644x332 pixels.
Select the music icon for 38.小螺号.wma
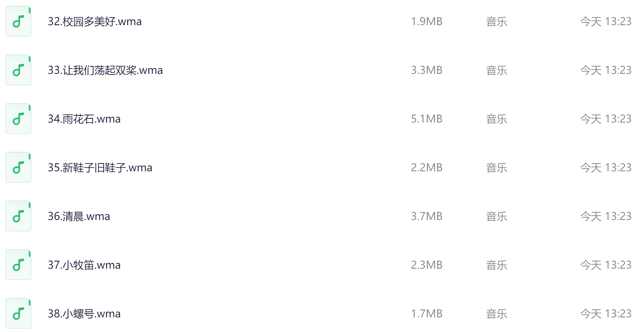[x=18, y=314]
